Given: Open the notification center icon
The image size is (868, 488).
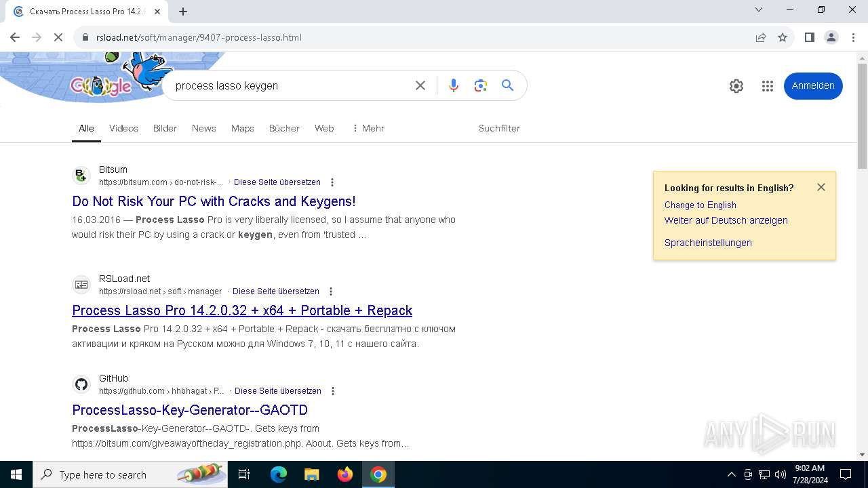Looking at the screenshot, I should coord(846,474).
